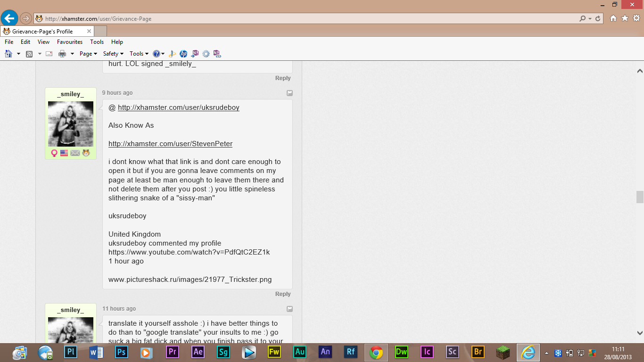Show hidden system tray icons arrow
Viewport: 644px width, 362px height.
(546, 353)
